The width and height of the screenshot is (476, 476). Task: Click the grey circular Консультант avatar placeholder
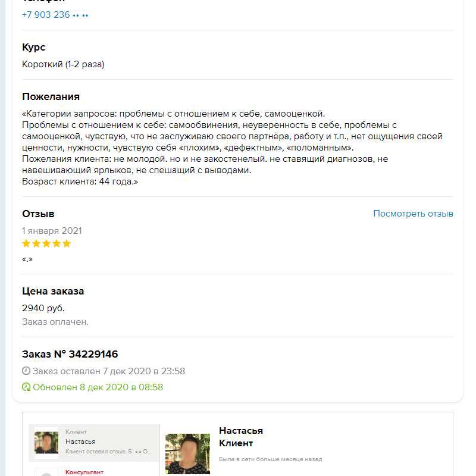click(x=47, y=474)
